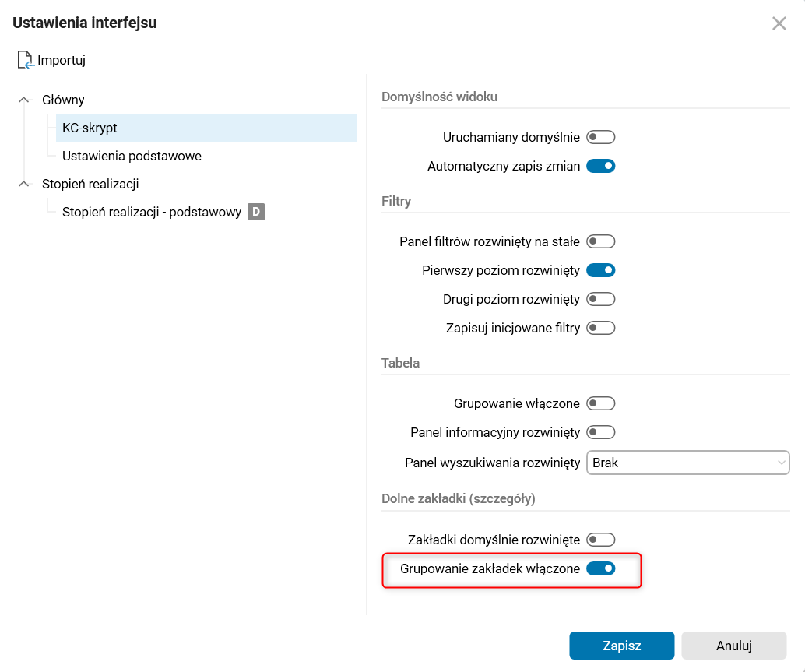Viewport: 805px width, 672px height.
Task: Collapse the Stopień realizacji tree node
Action: tap(24, 184)
